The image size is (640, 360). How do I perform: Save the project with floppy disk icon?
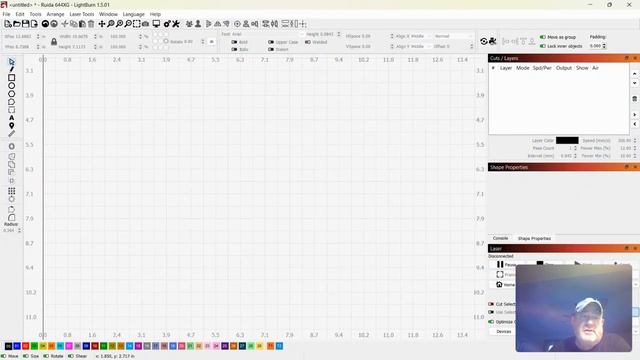pos(25,24)
